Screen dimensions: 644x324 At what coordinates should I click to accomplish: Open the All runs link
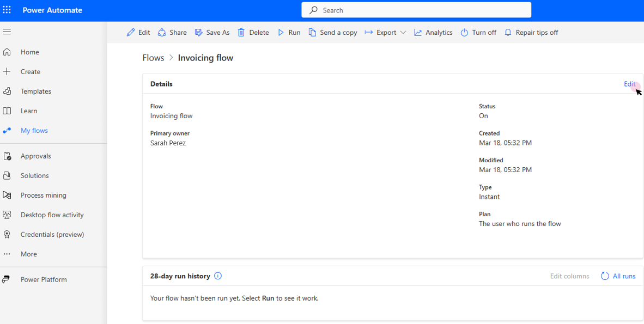click(x=624, y=276)
